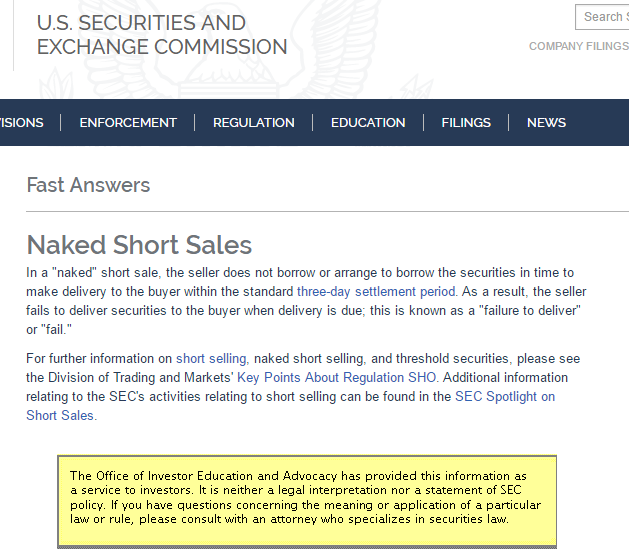Select REGULATION in the navigation bar
The width and height of the screenshot is (629, 549).
pos(254,122)
